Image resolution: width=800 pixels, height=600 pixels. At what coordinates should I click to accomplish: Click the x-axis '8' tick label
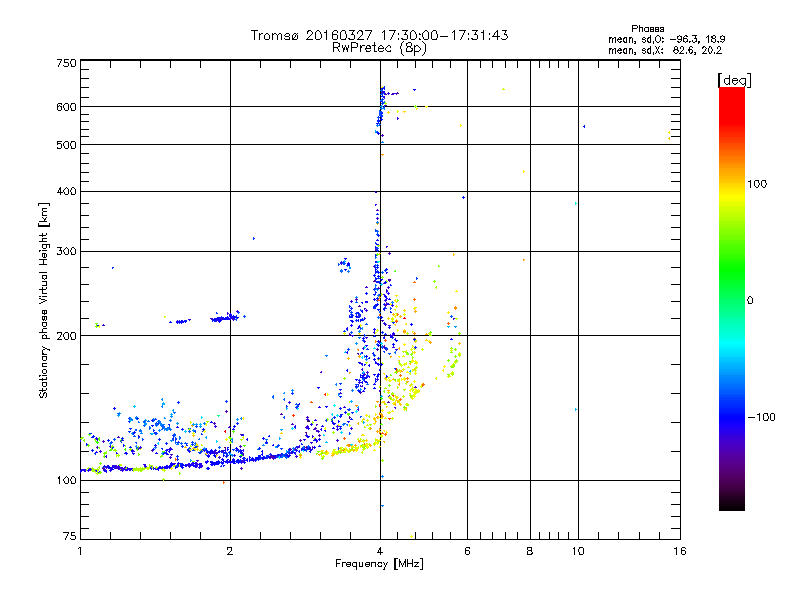[530, 551]
